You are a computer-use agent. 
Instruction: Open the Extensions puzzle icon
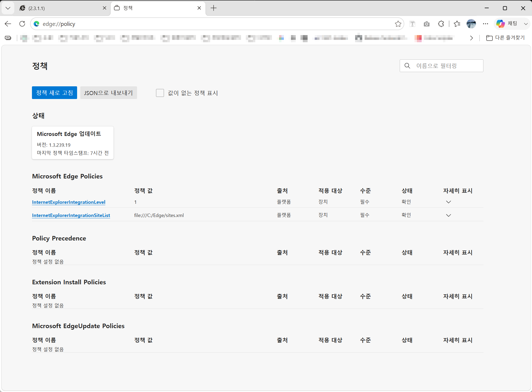pyautogui.click(x=441, y=24)
